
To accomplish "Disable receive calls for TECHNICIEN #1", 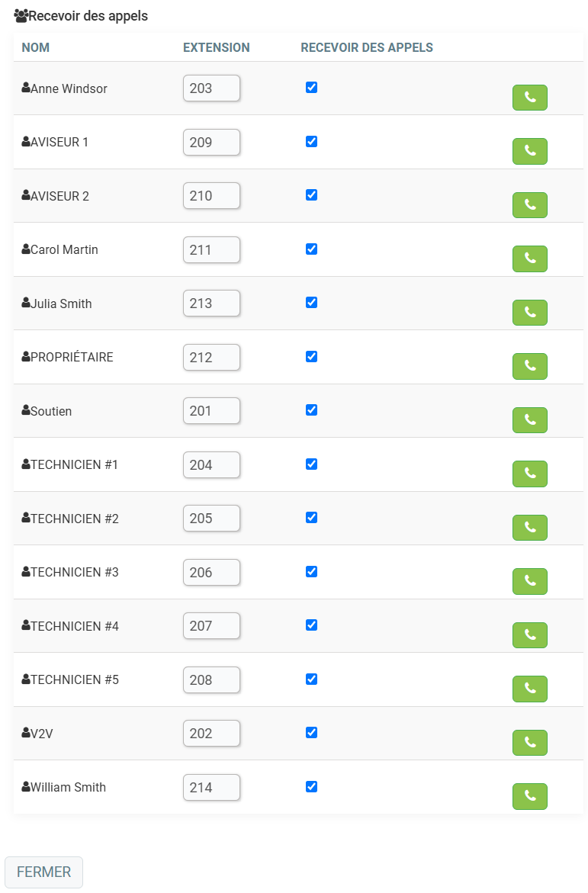I will click(311, 464).
